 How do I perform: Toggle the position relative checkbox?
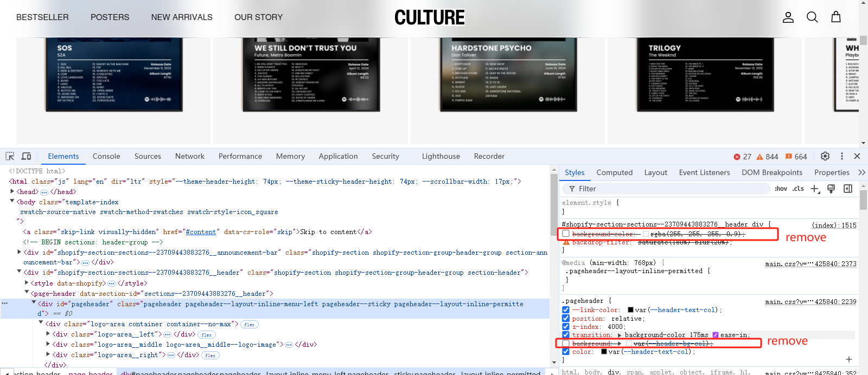[566, 319]
